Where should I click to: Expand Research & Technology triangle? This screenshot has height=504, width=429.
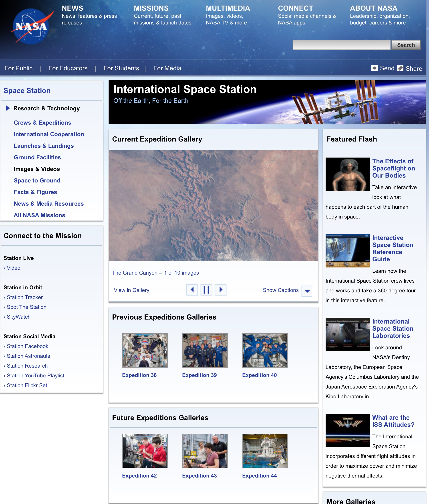click(8, 108)
